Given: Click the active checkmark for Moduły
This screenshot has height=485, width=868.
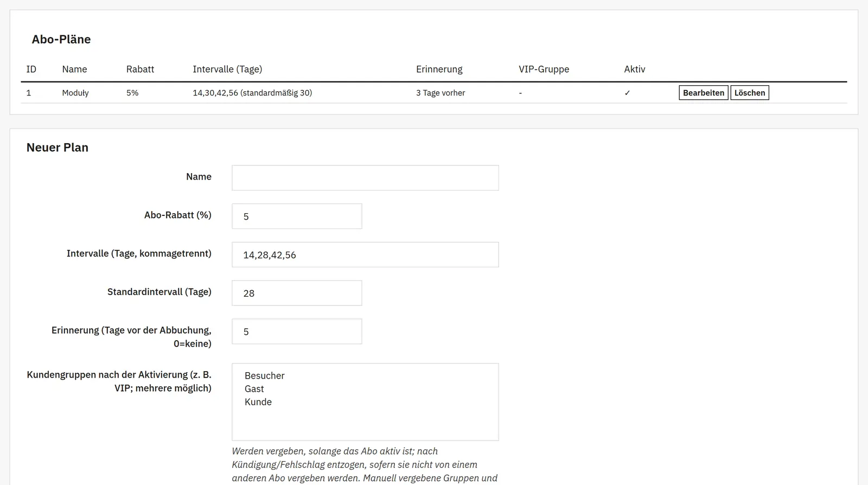Looking at the screenshot, I should (x=627, y=93).
